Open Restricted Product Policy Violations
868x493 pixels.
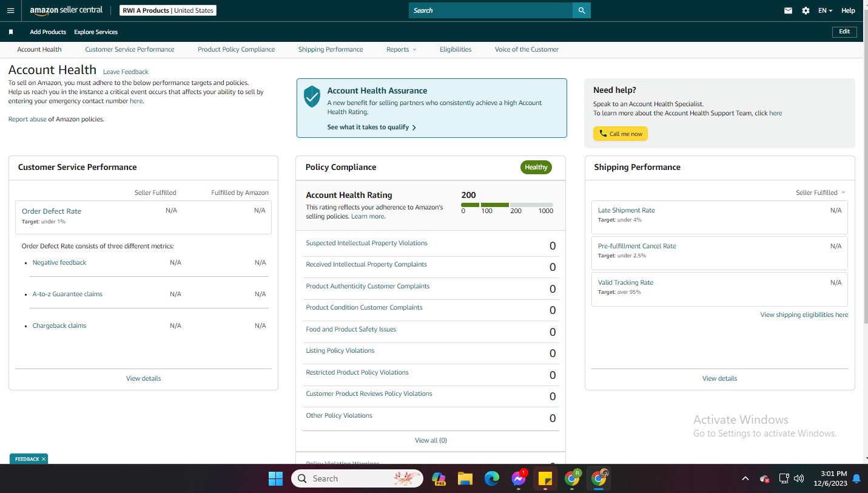pos(357,372)
